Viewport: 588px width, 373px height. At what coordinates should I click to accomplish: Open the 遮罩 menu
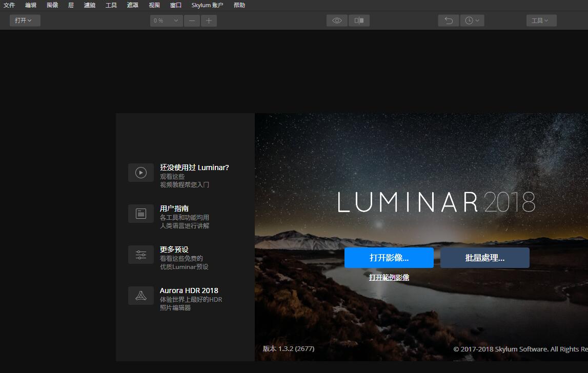pyautogui.click(x=133, y=5)
